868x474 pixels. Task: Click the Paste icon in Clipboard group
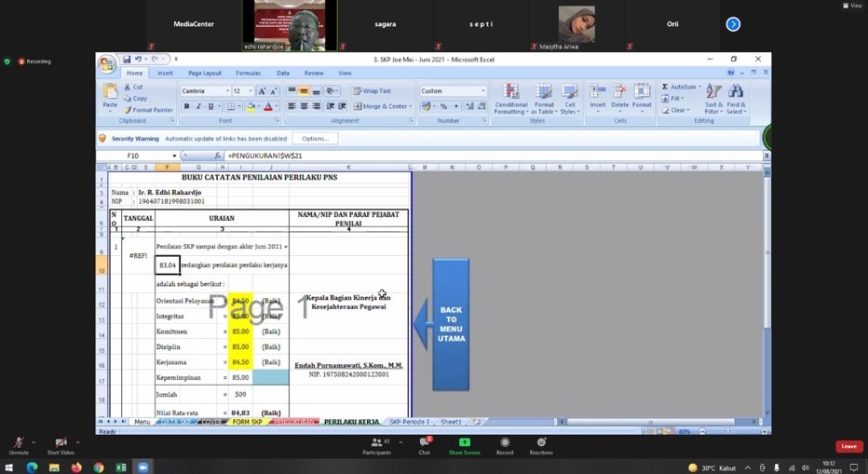point(110,94)
